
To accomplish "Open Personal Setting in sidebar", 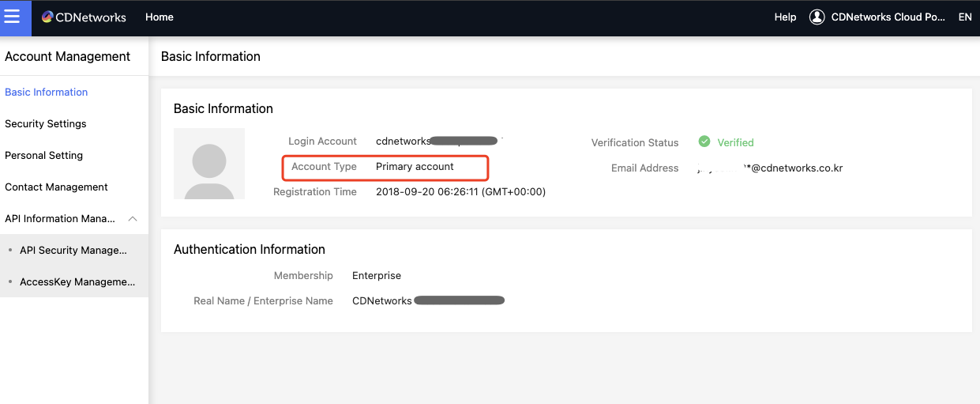I will tap(44, 156).
